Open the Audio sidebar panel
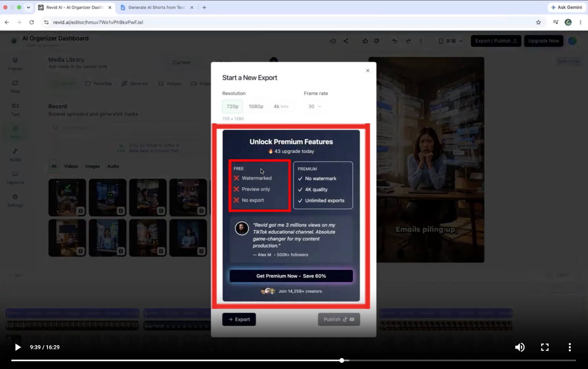The height and width of the screenshot is (369, 588). click(x=15, y=155)
